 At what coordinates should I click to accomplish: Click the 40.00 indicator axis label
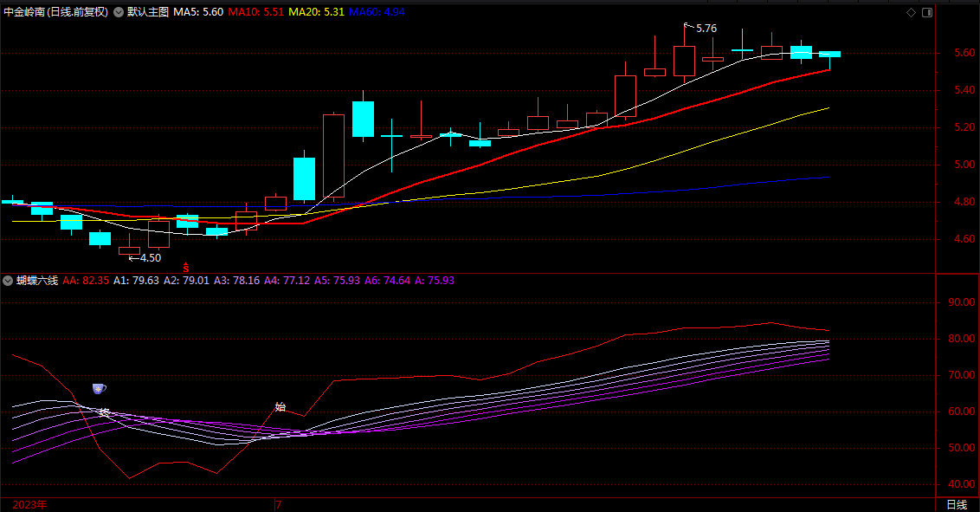961,484
